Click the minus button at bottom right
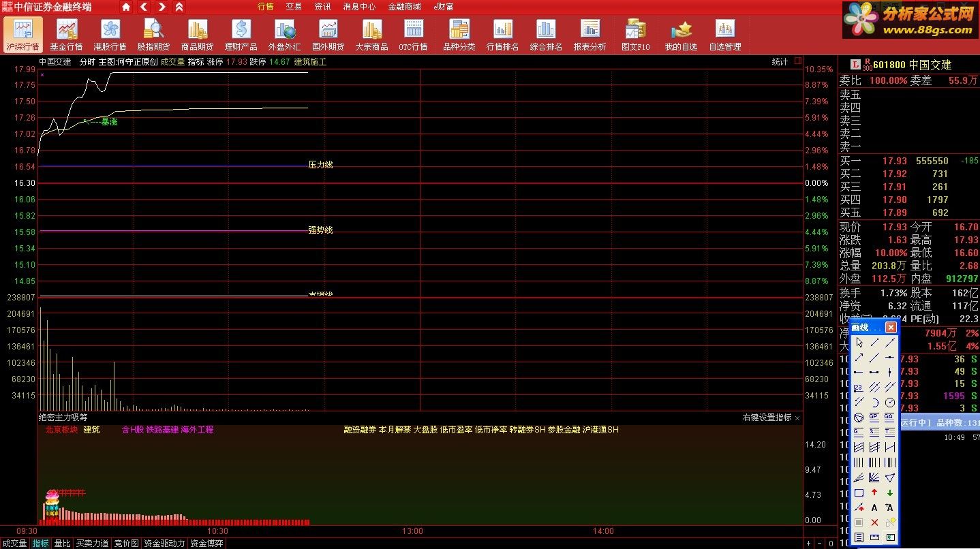 (x=820, y=544)
